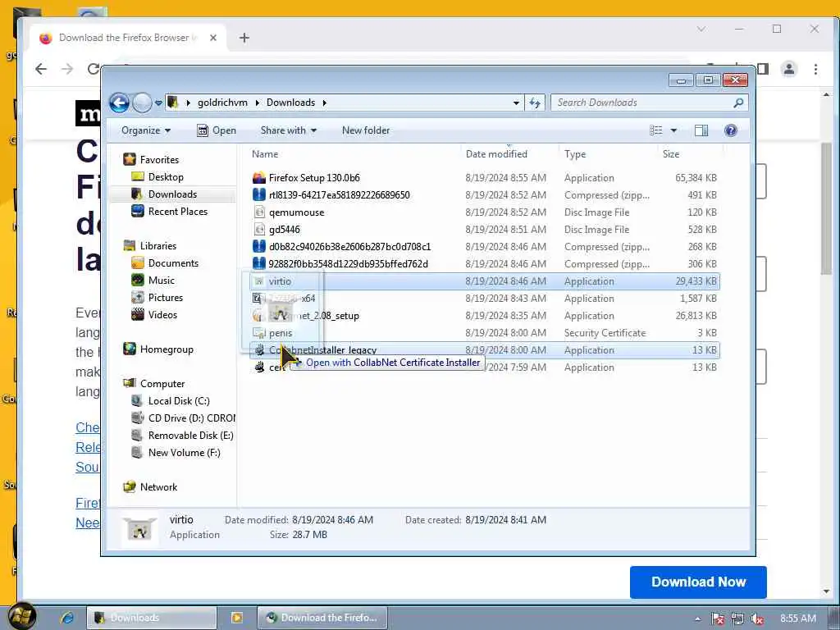840x630 pixels.
Task: Click the Explorer forward arrow button
Action: [142, 103]
